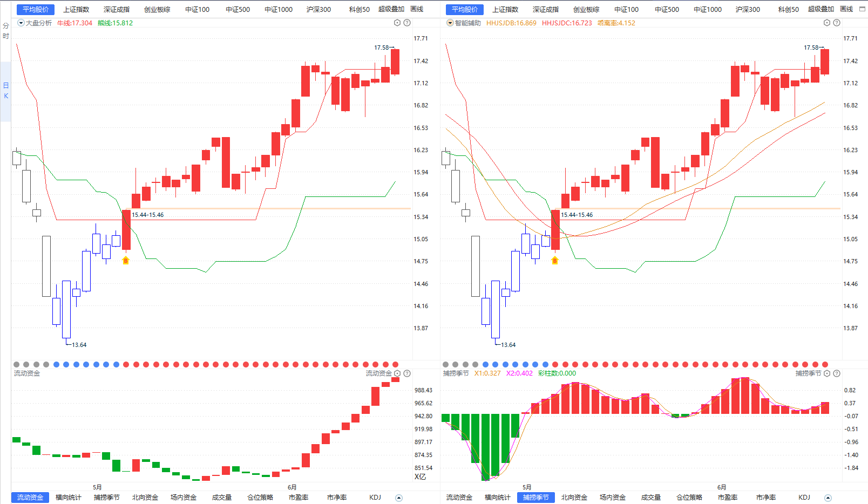The height and width of the screenshot is (504, 868).
Task: Select 仓位策略 indicator in left bottom tabs
Action: (x=260, y=498)
